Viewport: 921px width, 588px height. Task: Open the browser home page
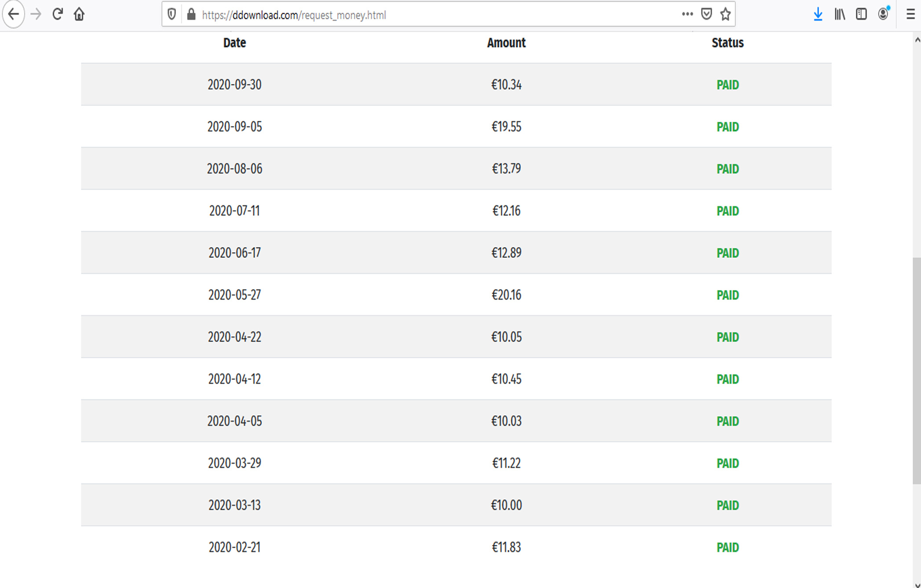tap(79, 15)
